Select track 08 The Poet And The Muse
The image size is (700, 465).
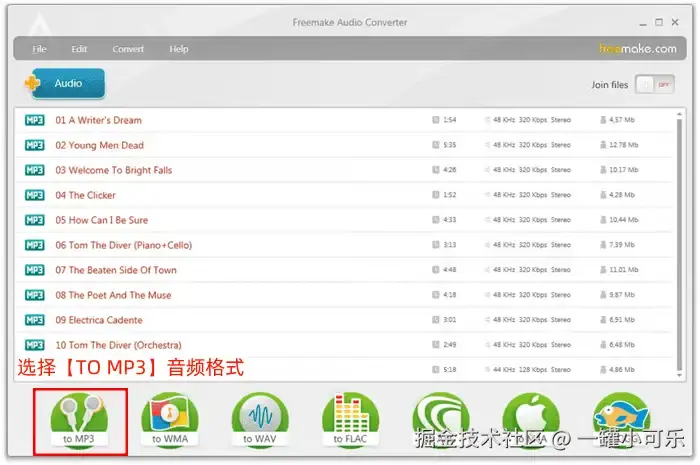[344, 295]
